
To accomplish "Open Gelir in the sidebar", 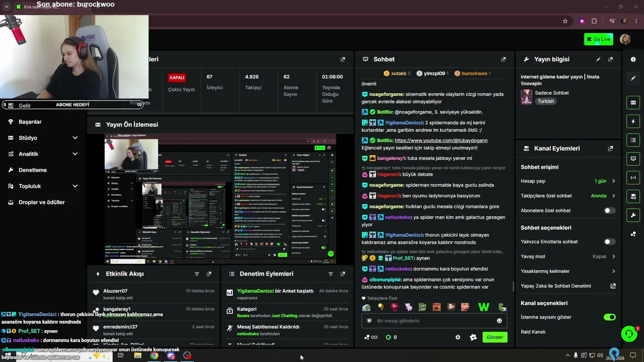I will pyautogui.click(x=25, y=106).
